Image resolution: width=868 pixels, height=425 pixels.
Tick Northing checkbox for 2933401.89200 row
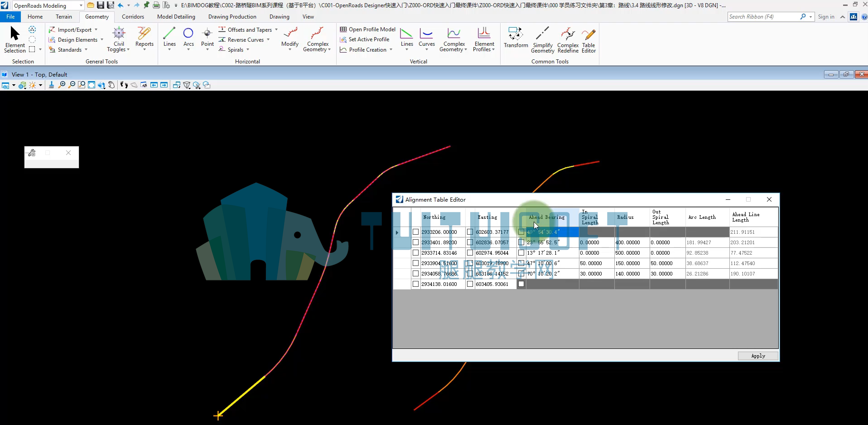point(415,242)
